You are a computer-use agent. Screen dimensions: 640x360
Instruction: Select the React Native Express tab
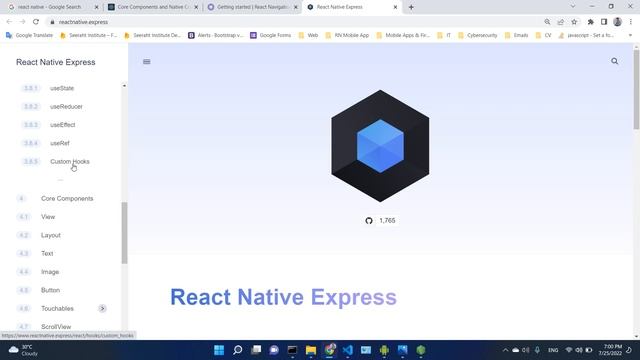click(351, 7)
